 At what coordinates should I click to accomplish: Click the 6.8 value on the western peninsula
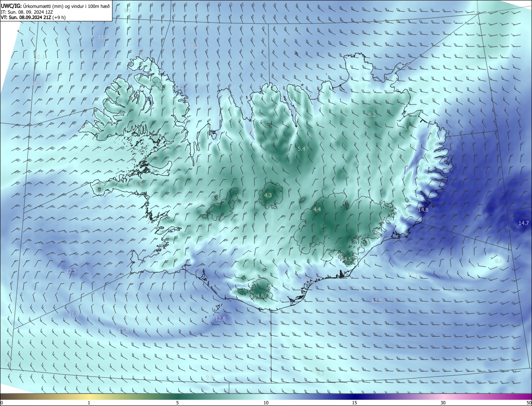(x=138, y=183)
